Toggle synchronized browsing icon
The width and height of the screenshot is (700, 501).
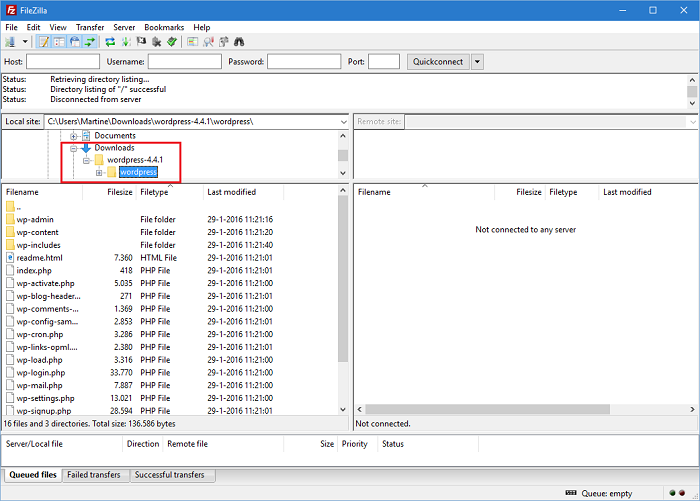coord(224,42)
